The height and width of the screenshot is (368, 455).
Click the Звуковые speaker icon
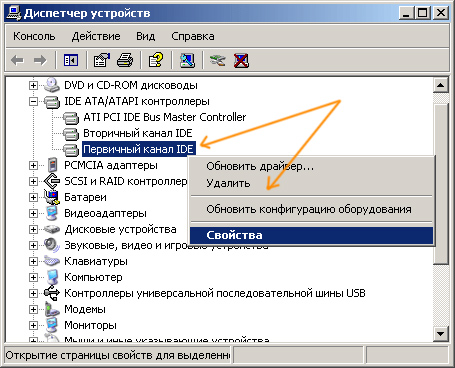(52, 245)
